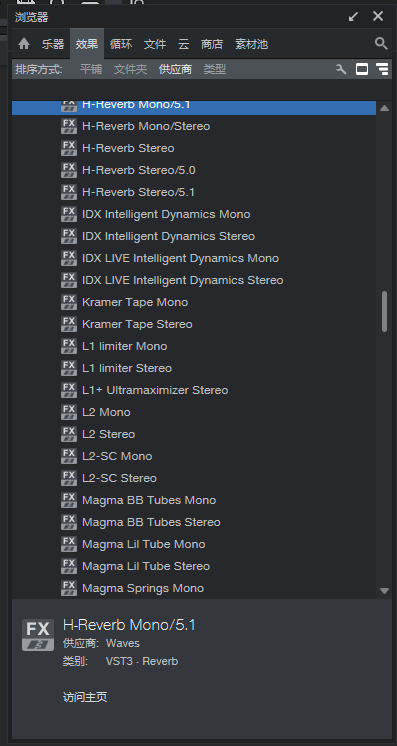The height and width of the screenshot is (746, 397).
Task: Open the browser home icon
Action: [24, 44]
